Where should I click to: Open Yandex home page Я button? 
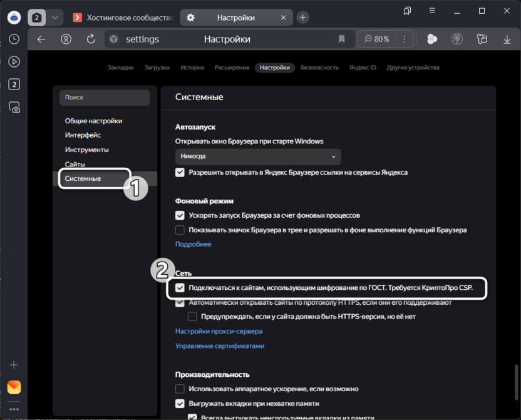pyautogui.click(x=66, y=39)
